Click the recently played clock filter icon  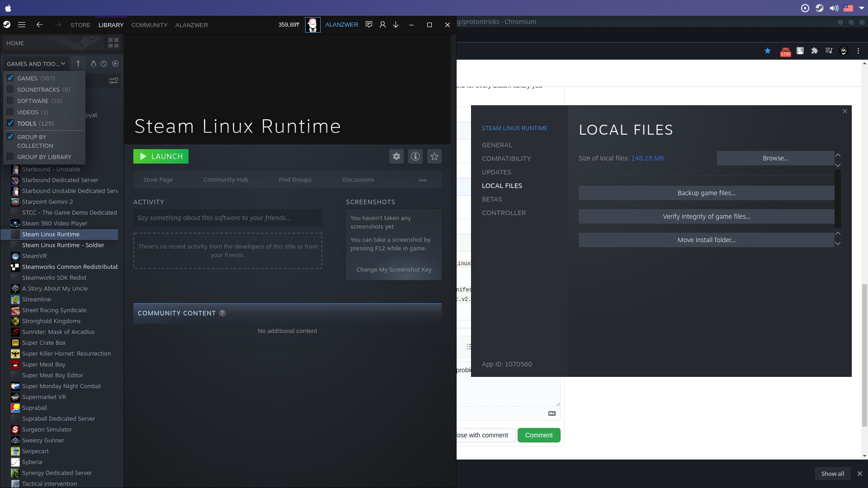104,64
